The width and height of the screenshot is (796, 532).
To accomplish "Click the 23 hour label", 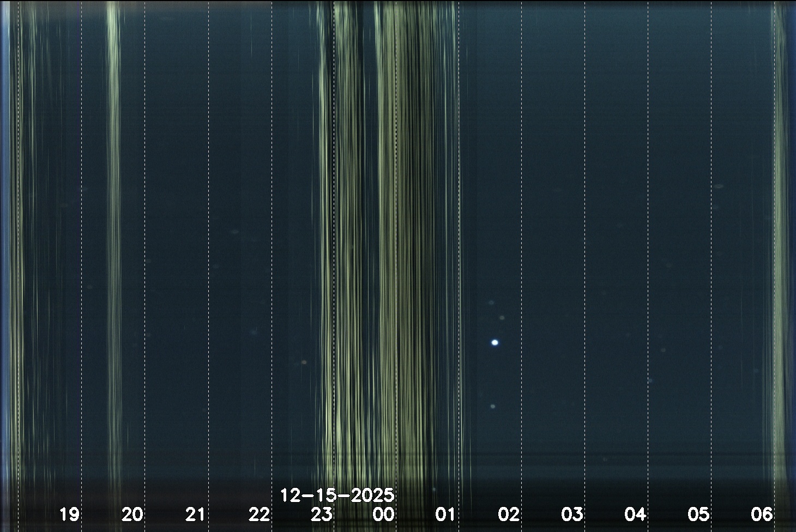I will (322, 514).
